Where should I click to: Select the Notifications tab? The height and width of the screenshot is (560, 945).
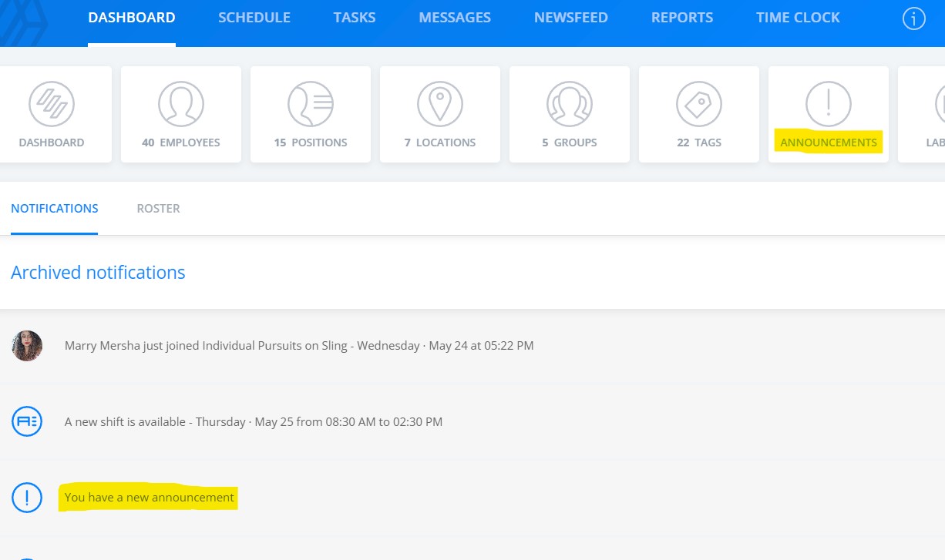tap(55, 209)
